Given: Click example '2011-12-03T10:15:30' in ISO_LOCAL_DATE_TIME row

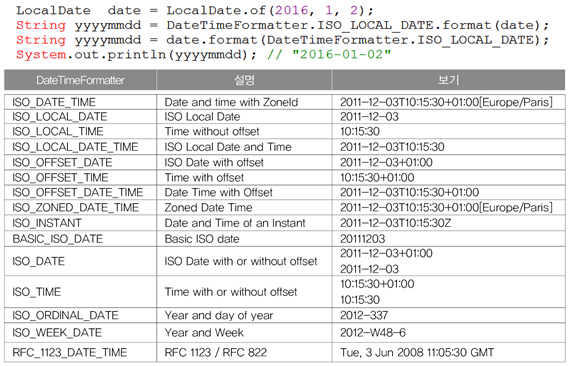Looking at the screenshot, I should [392, 147].
